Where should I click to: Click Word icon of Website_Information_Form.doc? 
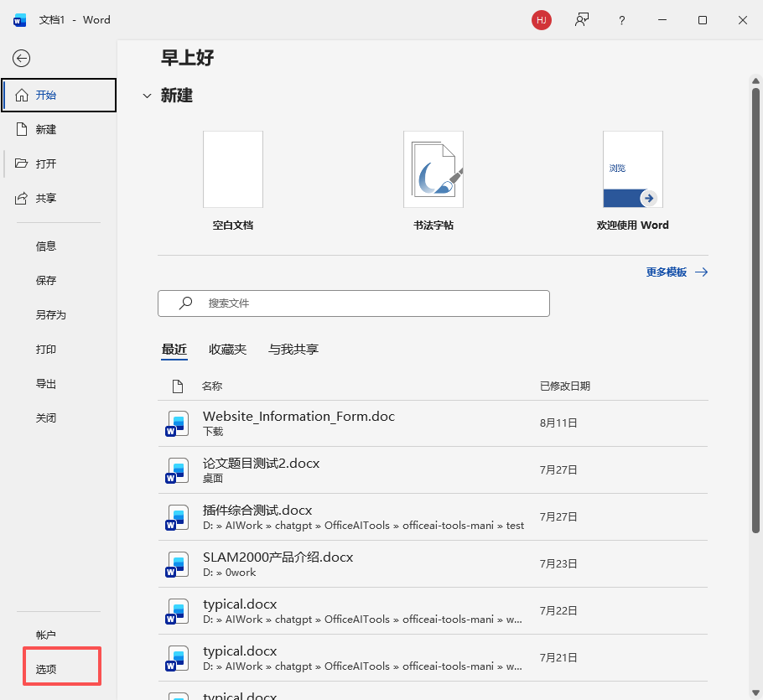click(x=177, y=423)
